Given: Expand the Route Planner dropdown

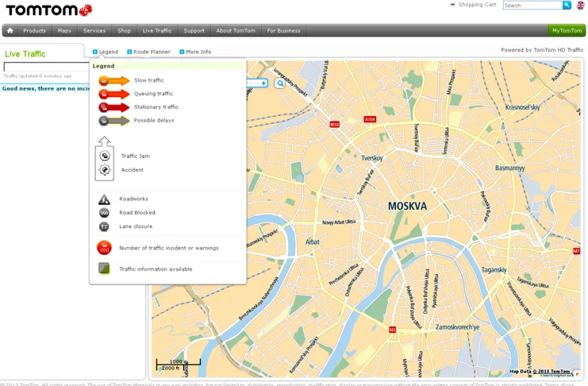Looking at the screenshot, I should 149,52.
